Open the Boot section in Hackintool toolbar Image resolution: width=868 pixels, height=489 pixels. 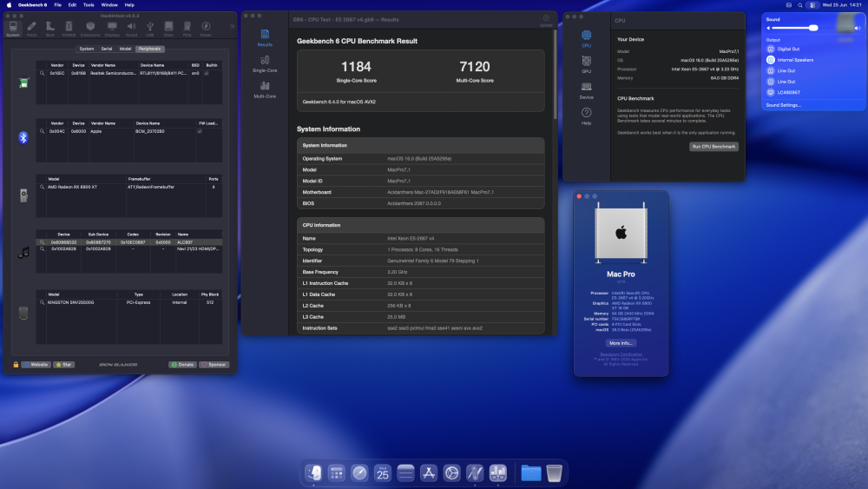click(x=49, y=29)
